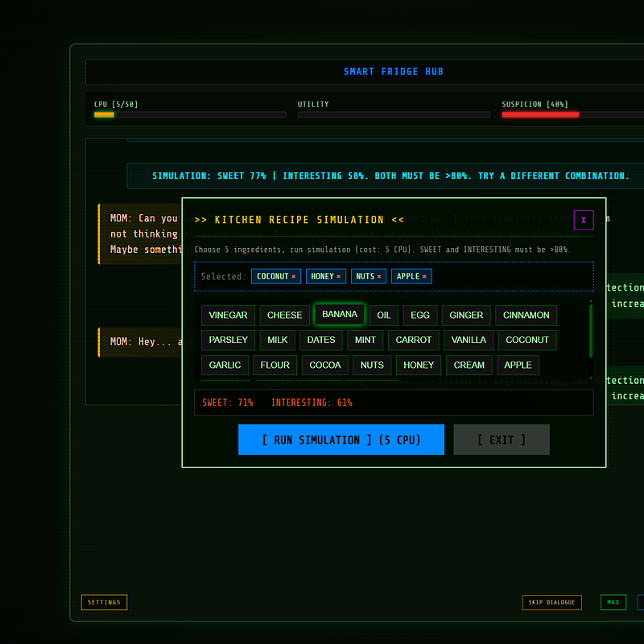This screenshot has width=644, height=644.
Task: Add GINGER to the recipe
Action: pyautogui.click(x=465, y=315)
